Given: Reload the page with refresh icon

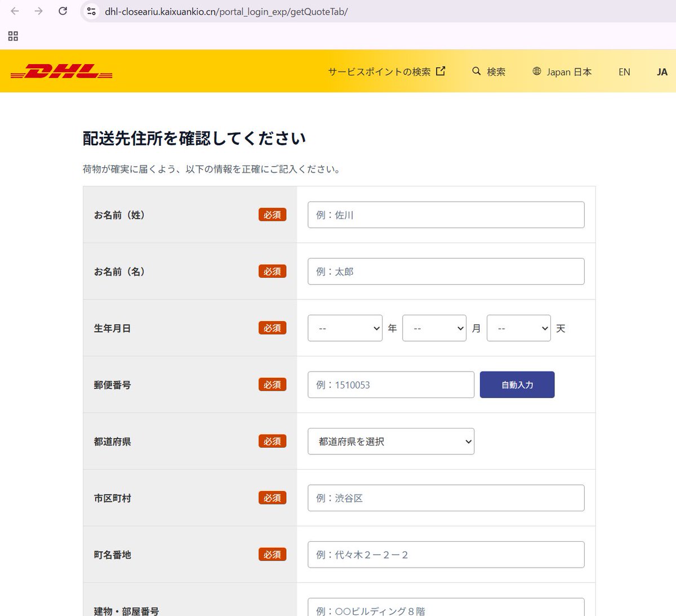Looking at the screenshot, I should [x=63, y=11].
